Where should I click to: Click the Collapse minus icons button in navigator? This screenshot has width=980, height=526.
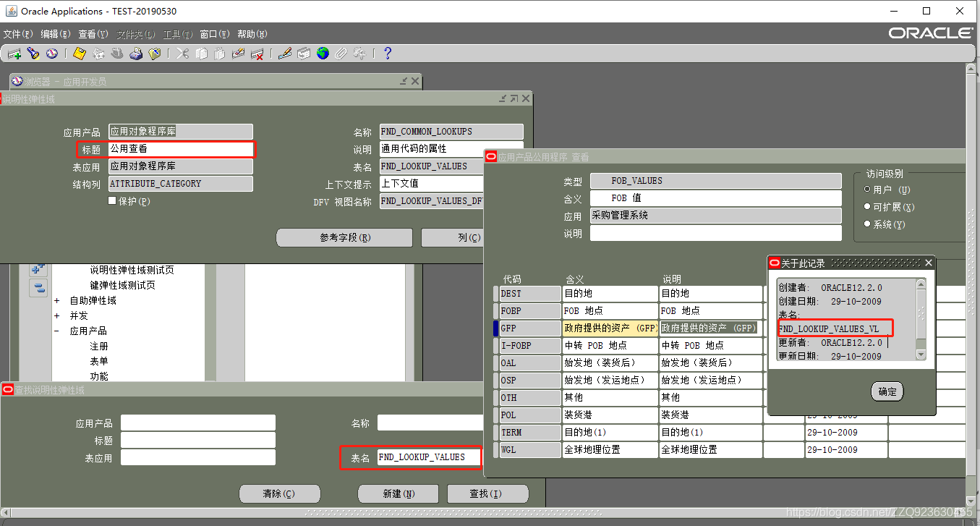click(38, 288)
